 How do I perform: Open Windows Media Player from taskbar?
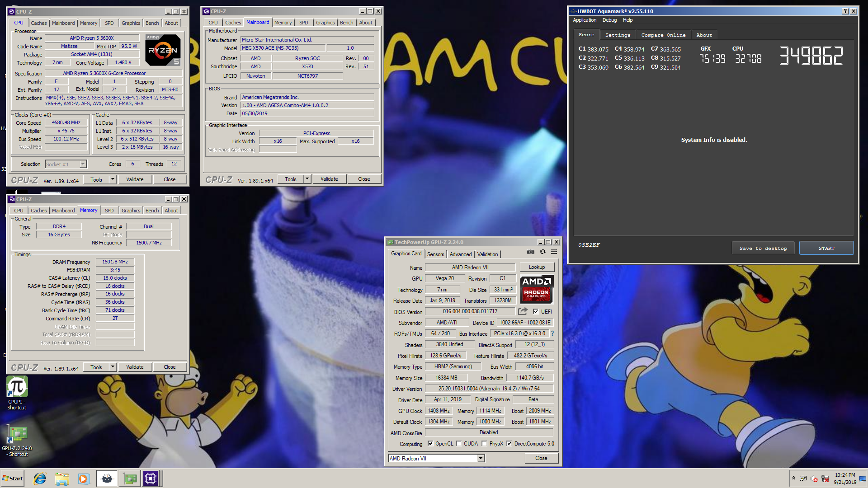tap(84, 479)
